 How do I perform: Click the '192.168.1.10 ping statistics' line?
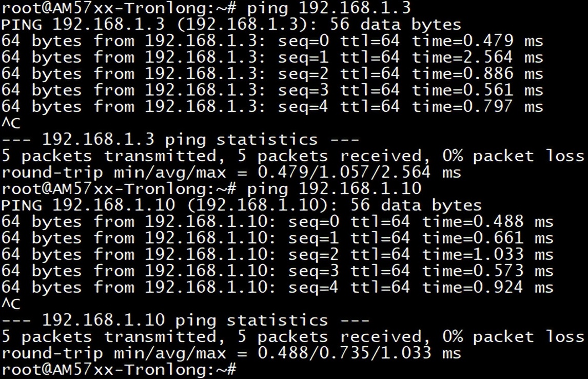tap(185, 320)
